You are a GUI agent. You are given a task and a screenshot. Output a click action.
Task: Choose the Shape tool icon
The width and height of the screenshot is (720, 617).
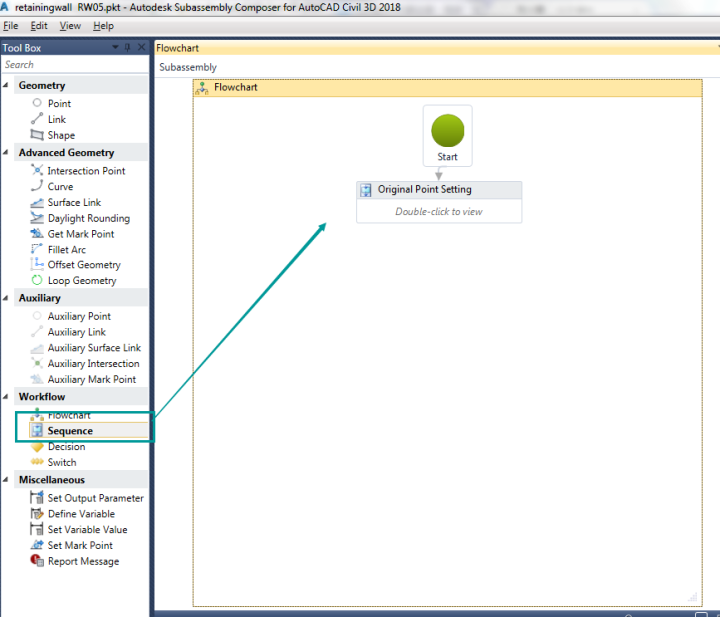pos(37,135)
